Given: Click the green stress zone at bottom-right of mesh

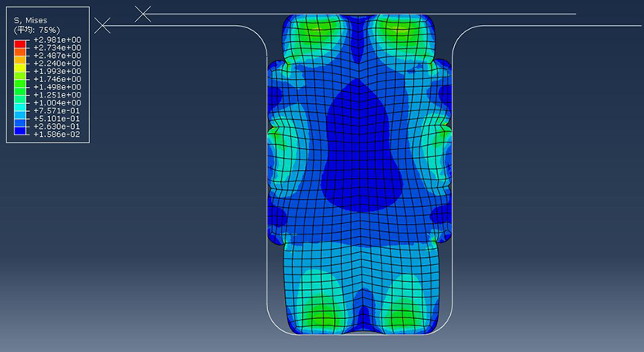Looking at the screenshot, I should [x=404, y=310].
